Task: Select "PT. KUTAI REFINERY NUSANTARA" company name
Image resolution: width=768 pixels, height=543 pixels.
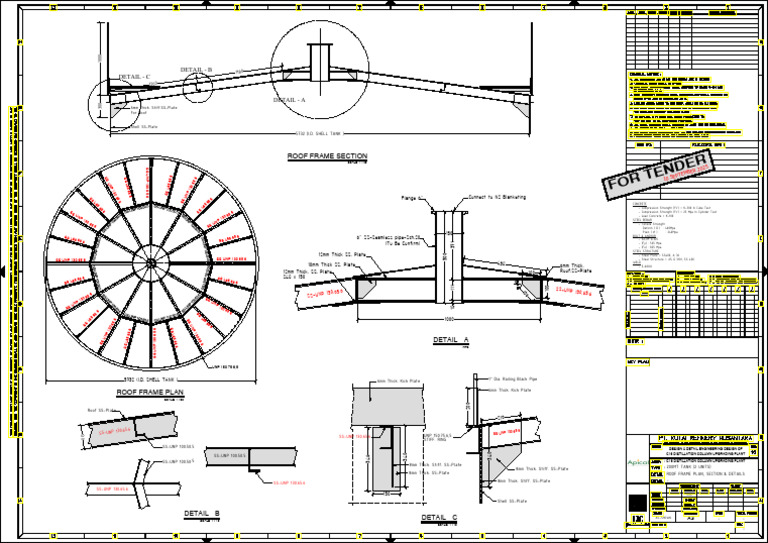Action: pos(705,438)
